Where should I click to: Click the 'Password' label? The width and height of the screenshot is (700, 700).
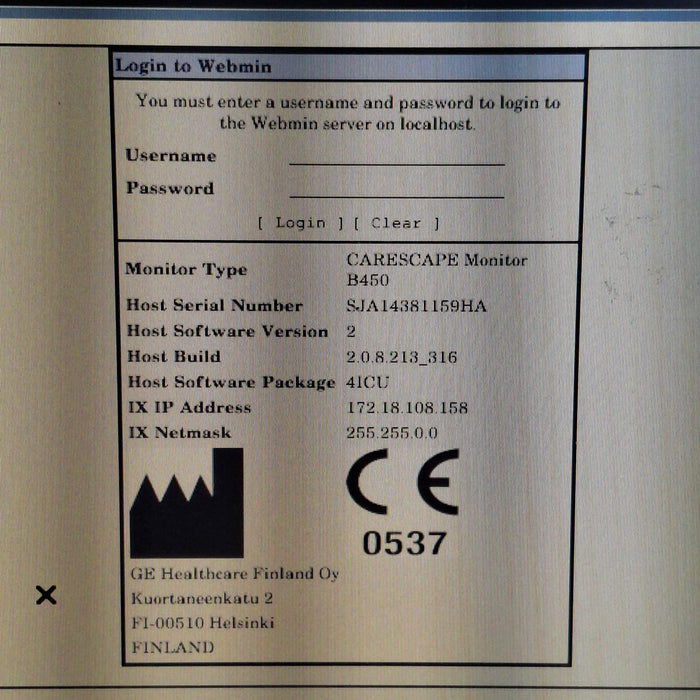coord(170,188)
